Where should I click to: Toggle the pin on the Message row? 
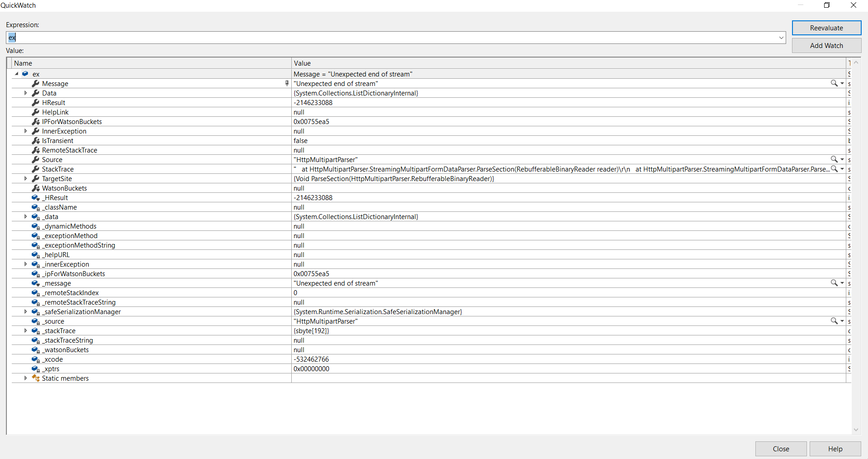286,83
